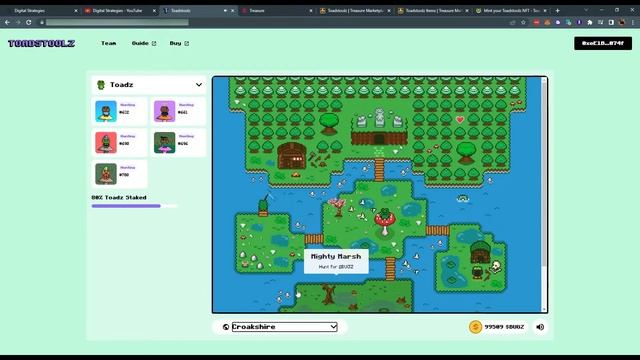Image resolution: width=640 pixels, height=360 pixels.
Task: Open the Guide external link
Action: [144, 43]
